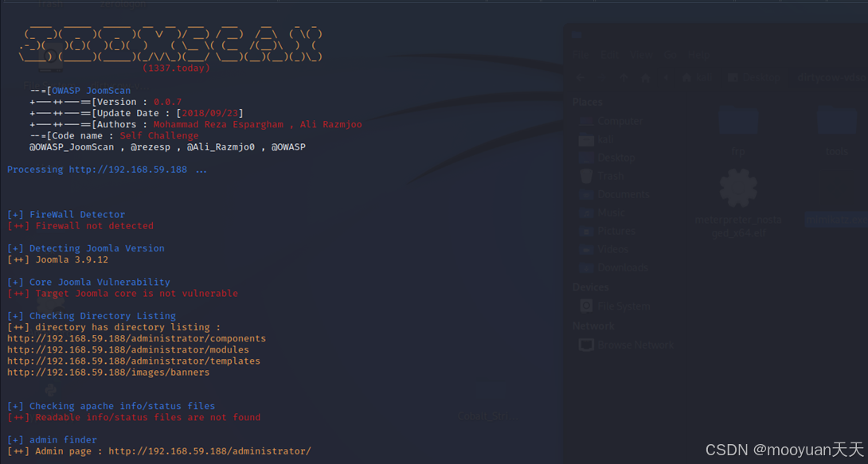Open Music in the Places sidebar
The image size is (868, 464).
602,213
